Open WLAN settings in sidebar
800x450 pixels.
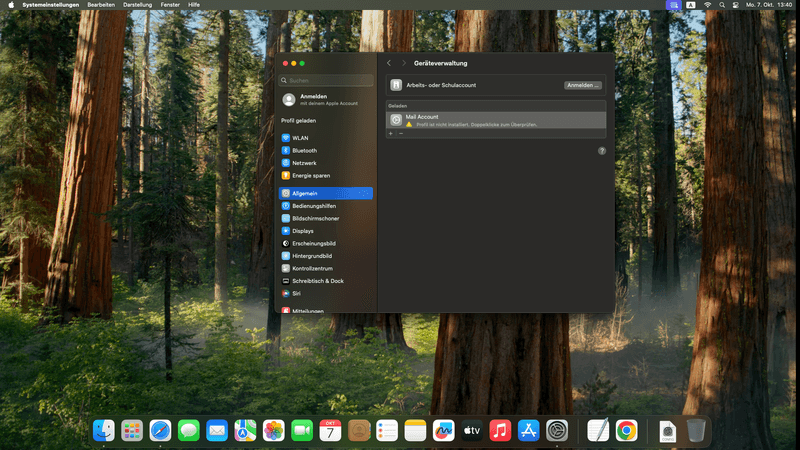coord(300,138)
